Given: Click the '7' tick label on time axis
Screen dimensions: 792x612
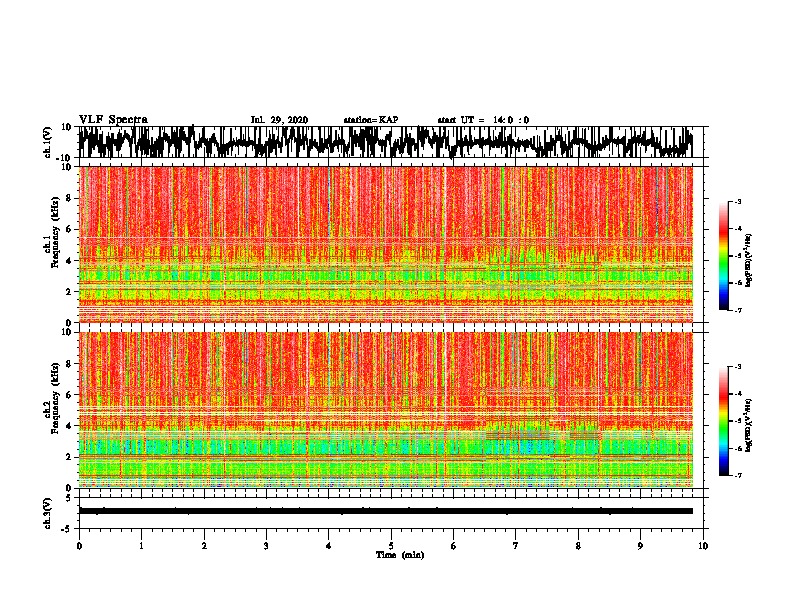Looking at the screenshot, I should click(x=516, y=545).
